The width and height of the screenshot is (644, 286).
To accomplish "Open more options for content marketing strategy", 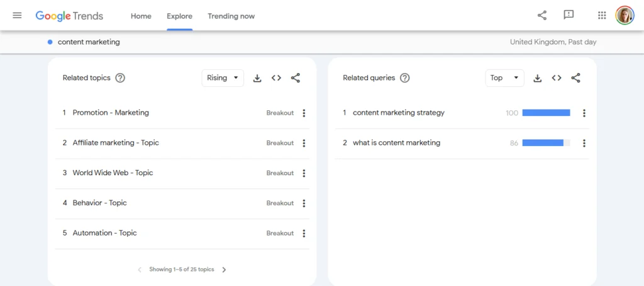I will click(584, 113).
